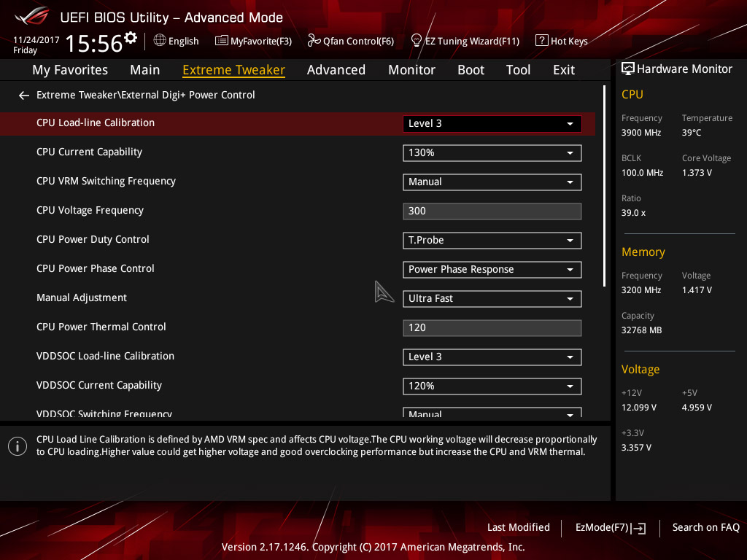The height and width of the screenshot is (560, 747).
Task: Select CPU Voltage Frequency label
Action: (90, 211)
